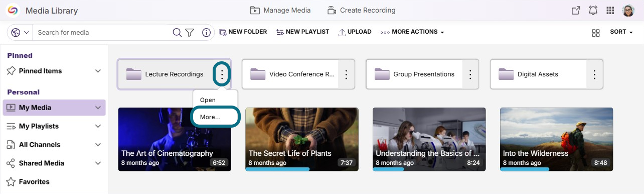Click the NEW FOLDER button

point(243,32)
